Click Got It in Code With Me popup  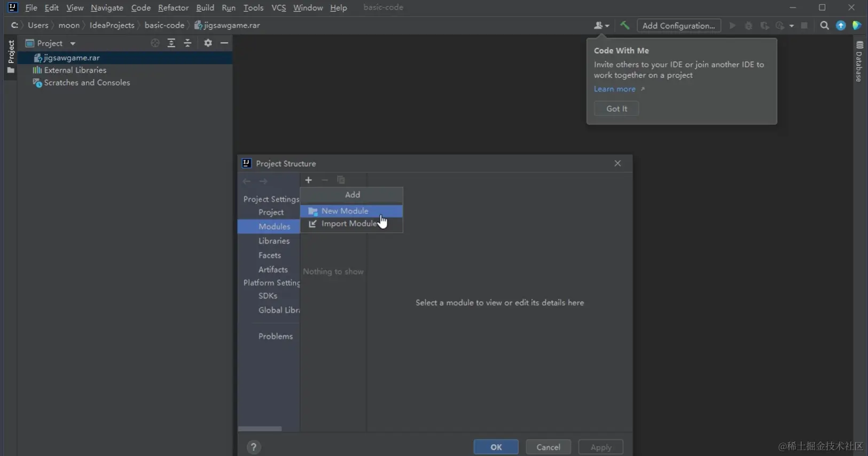(616, 108)
